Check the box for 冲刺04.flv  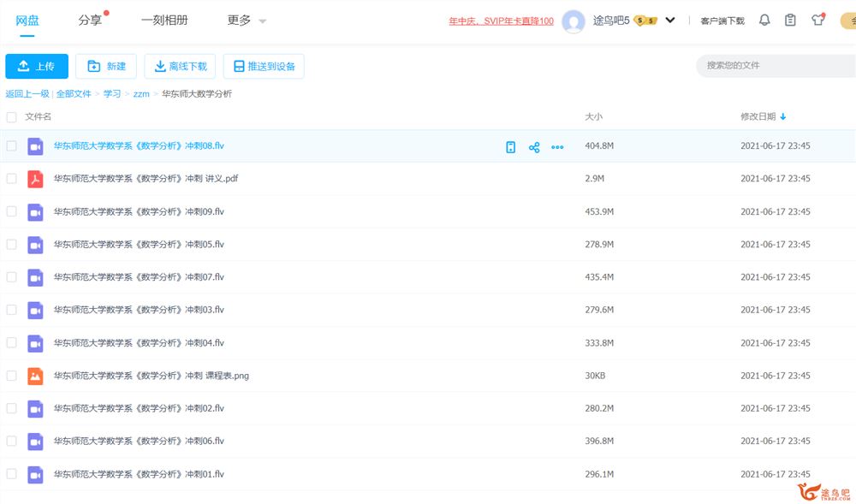click(11, 342)
